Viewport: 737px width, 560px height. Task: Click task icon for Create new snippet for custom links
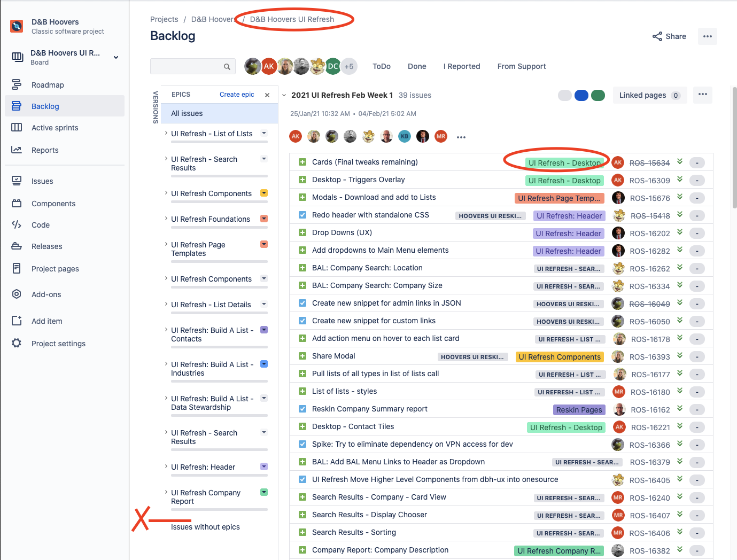click(302, 321)
